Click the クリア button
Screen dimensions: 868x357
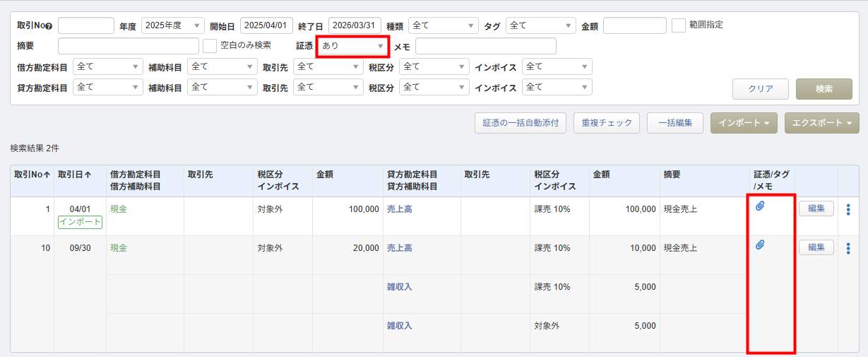(761, 89)
